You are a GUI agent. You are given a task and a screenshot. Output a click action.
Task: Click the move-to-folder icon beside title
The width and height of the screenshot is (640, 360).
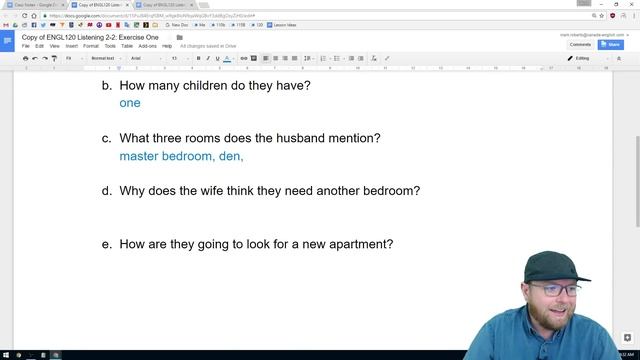coord(179,37)
